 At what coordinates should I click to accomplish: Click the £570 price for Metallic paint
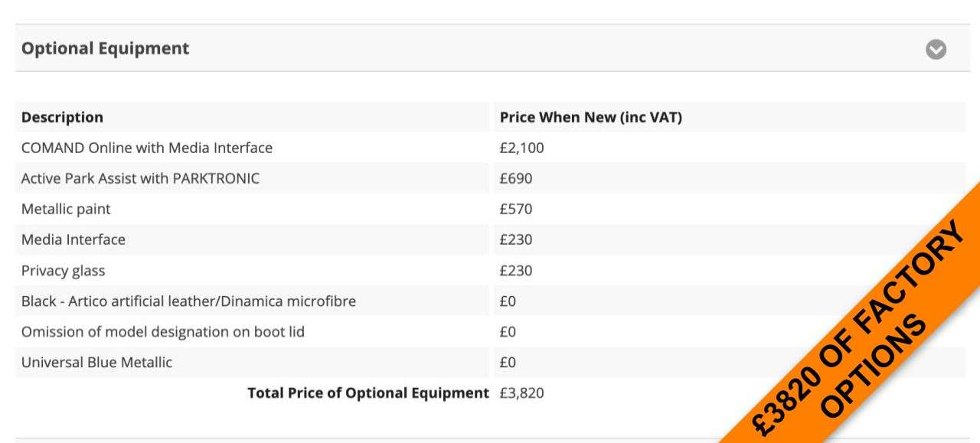pos(516,209)
